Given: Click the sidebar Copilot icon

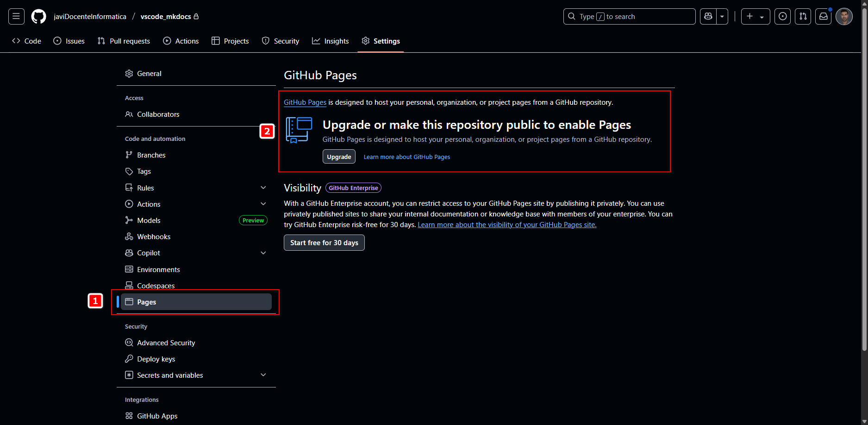Looking at the screenshot, I should [x=129, y=253].
